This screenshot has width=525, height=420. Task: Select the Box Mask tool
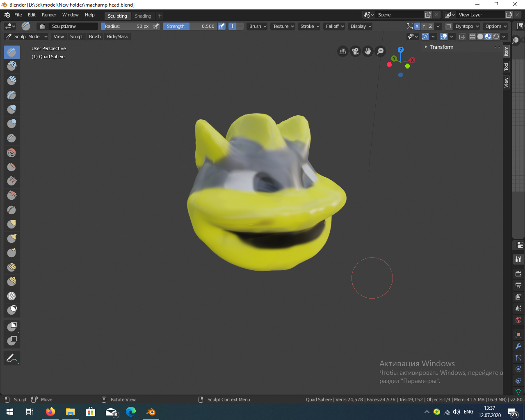(x=12, y=327)
